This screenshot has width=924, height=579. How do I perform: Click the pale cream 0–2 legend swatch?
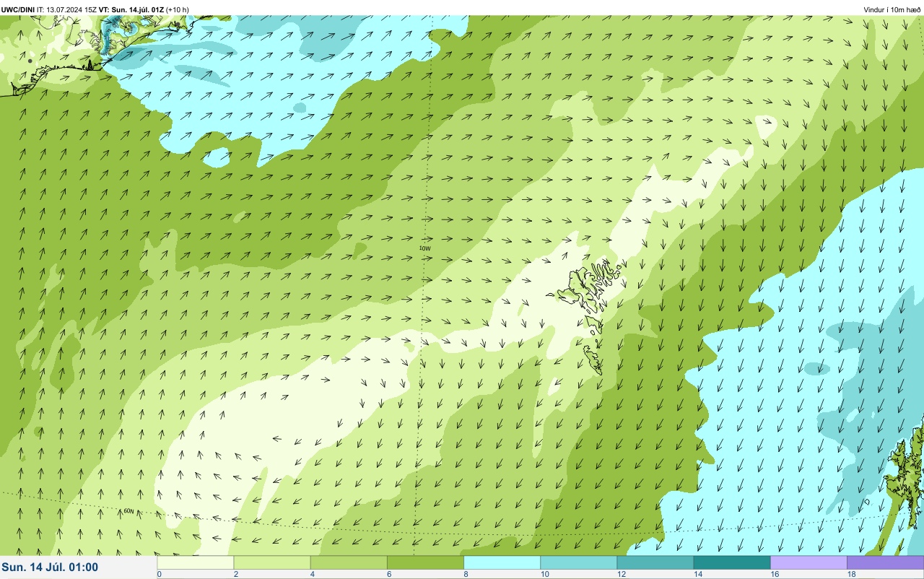tap(195, 562)
